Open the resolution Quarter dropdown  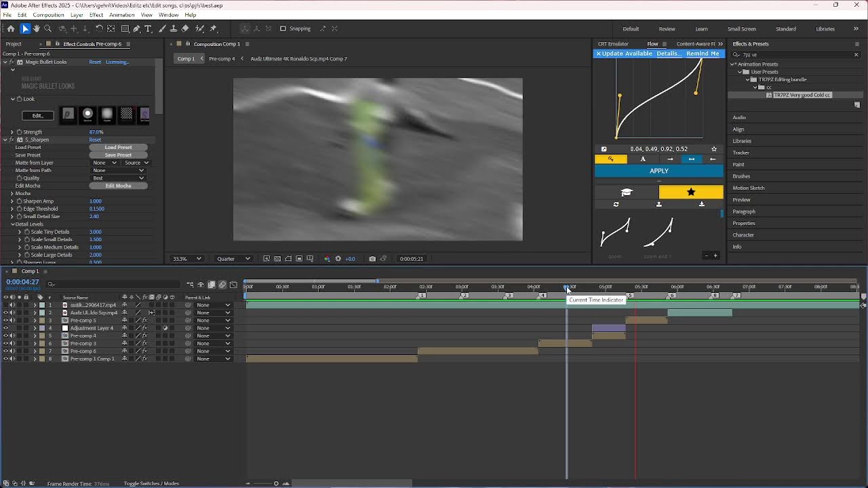[233, 259]
